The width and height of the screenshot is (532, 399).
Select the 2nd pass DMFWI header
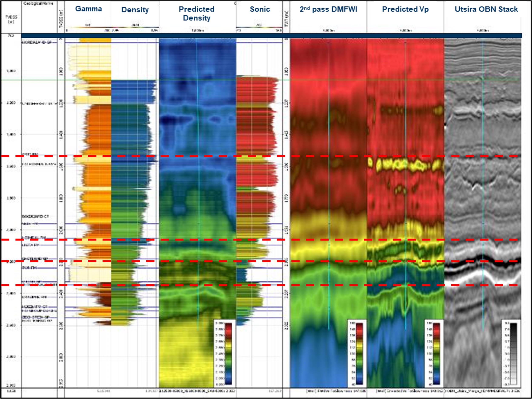click(328, 9)
